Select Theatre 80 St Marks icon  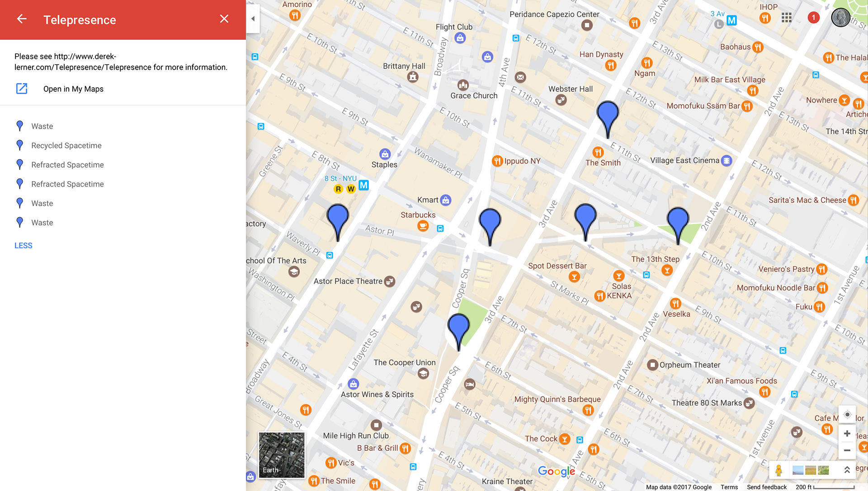749,403
